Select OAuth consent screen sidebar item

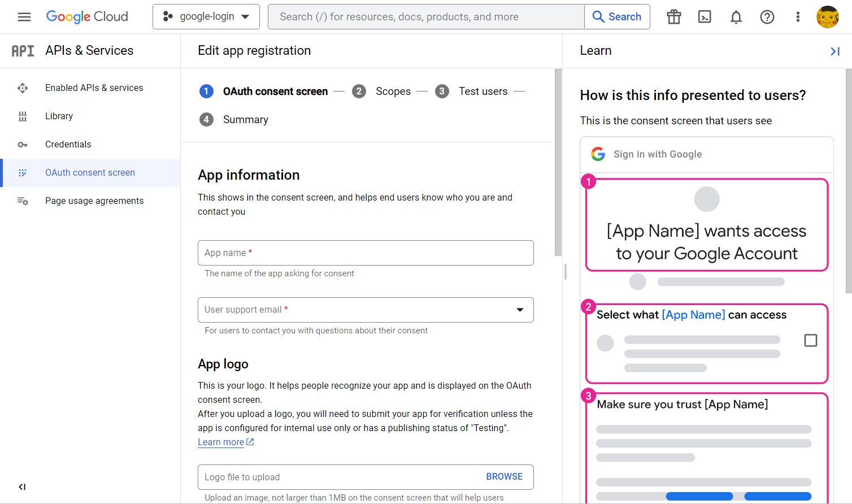click(90, 173)
